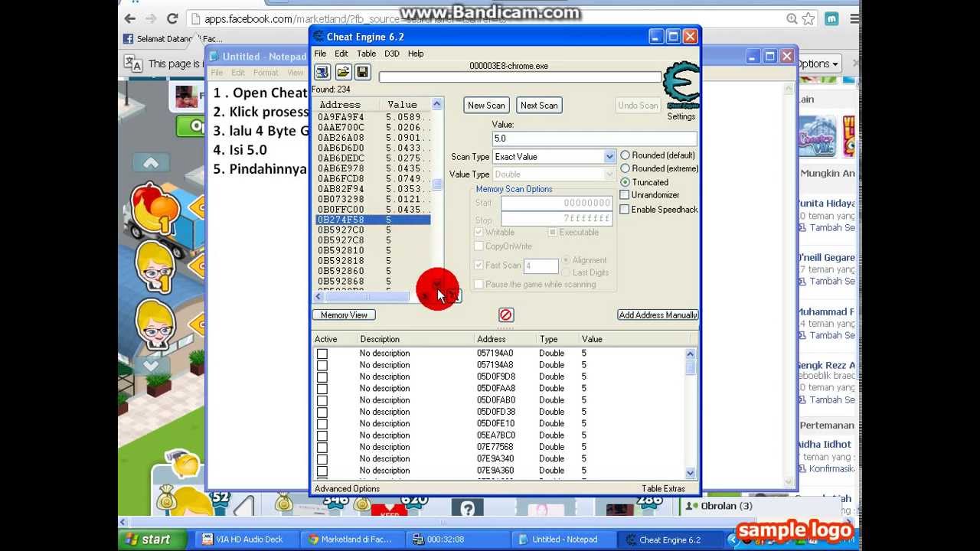The image size is (980, 551).
Task: Reload the page in Chrome
Action: 173,19
